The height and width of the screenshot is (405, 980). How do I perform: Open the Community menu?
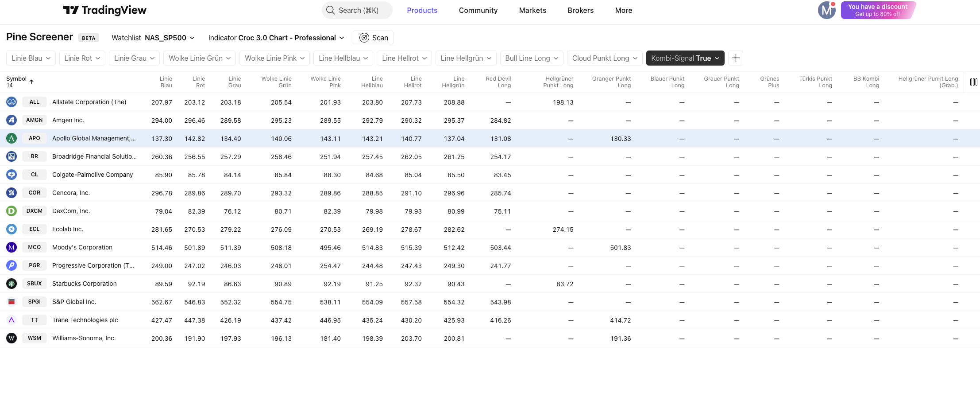pyautogui.click(x=478, y=10)
